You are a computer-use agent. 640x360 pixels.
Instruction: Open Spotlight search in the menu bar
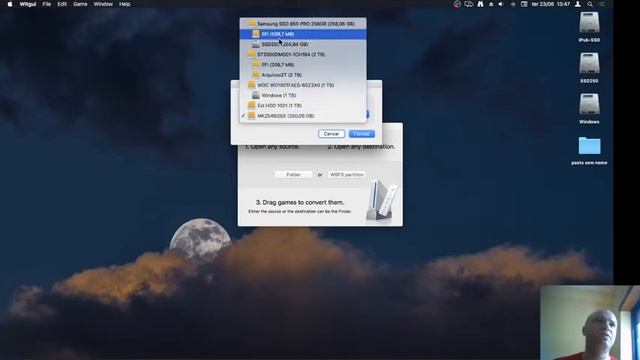point(590,4)
